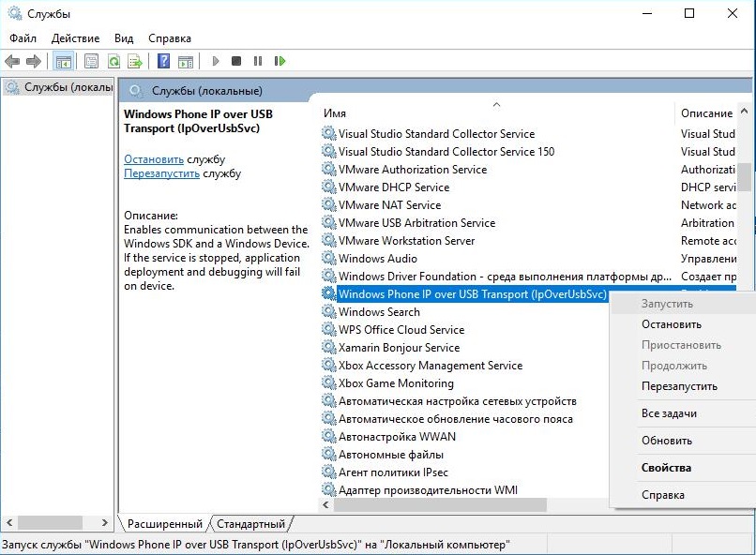
Task: Switch to the Стандартный tab
Action: (x=250, y=524)
